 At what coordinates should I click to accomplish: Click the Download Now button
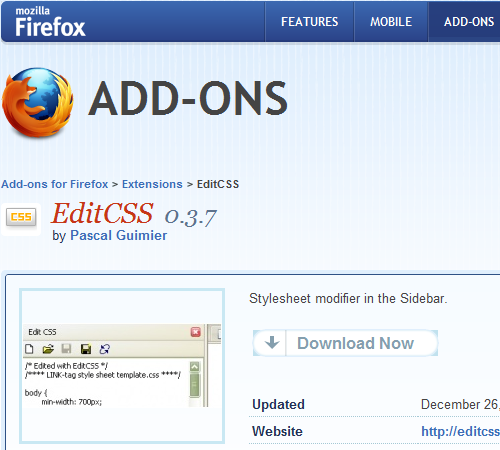click(x=345, y=343)
